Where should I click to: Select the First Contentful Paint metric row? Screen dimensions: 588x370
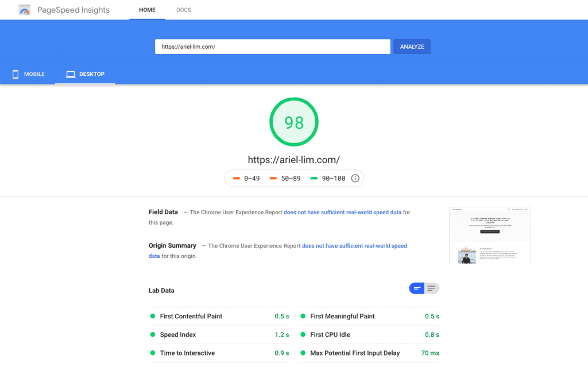coord(219,317)
